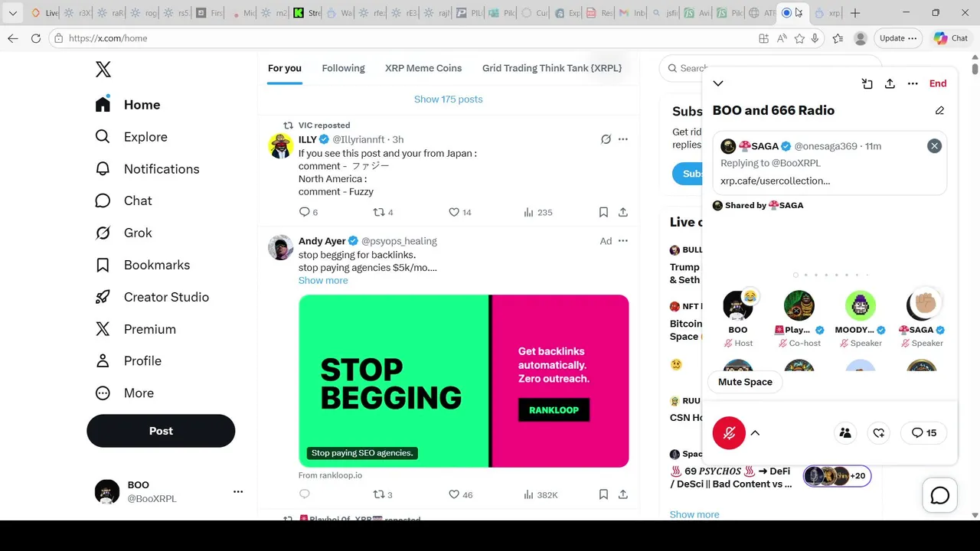Screen dimensions: 980x551
Task: Open the Space more options ellipsis
Action: pos(913,83)
